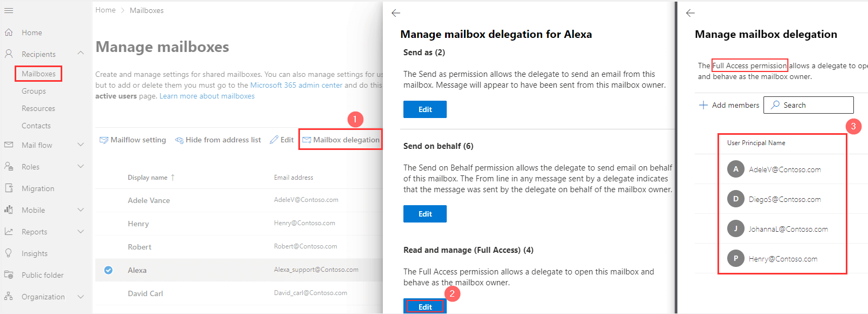Edit the Send on behalf permission
Image resolution: width=868 pixels, height=314 pixels.
pos(425,213)
